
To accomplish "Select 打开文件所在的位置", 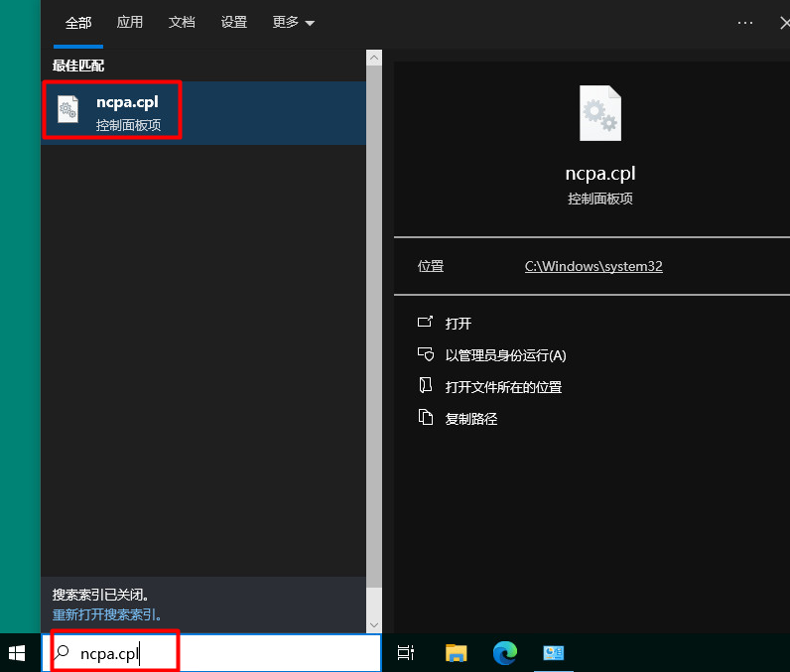I will (503, 387).
